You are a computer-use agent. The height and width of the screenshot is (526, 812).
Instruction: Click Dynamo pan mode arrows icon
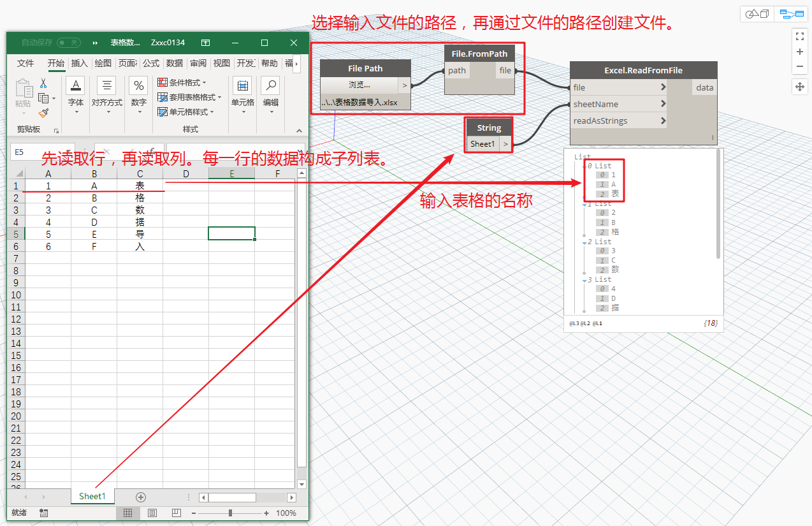click(x=800, y=87)
